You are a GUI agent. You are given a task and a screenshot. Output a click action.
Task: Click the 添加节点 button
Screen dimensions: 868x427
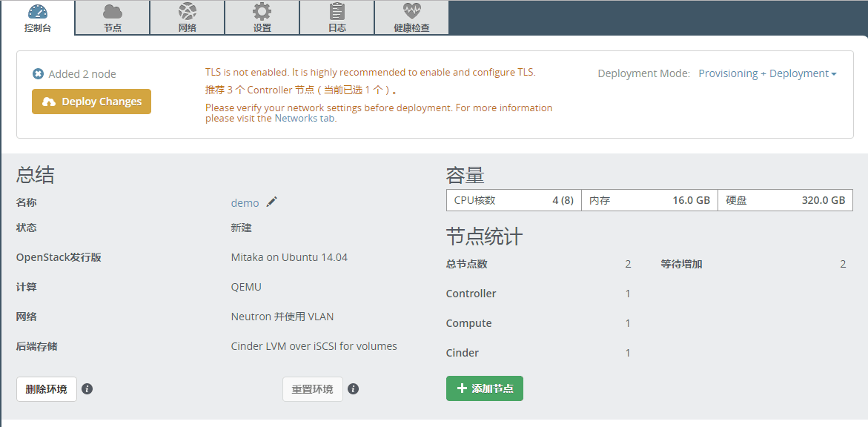coord(484,388)
